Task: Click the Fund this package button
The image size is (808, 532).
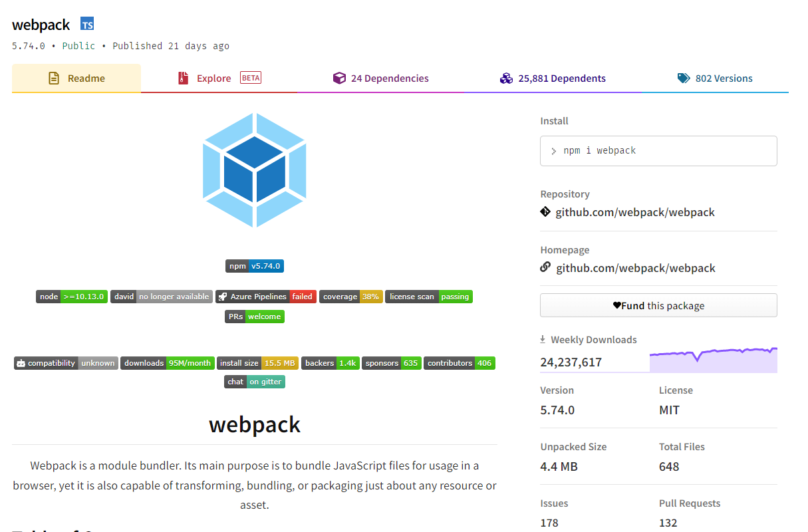Action: click(x=658, y=305)
